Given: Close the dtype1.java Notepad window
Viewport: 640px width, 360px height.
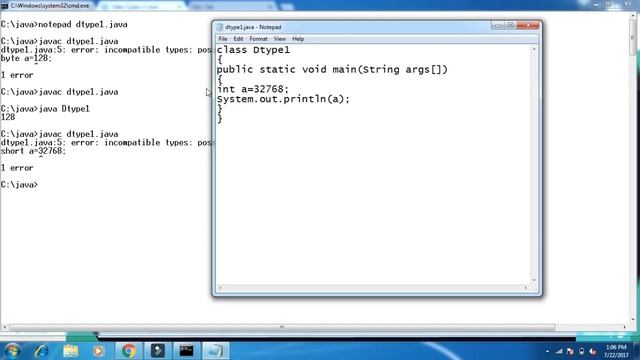Looking at the screenshot, I should (528, 26).
